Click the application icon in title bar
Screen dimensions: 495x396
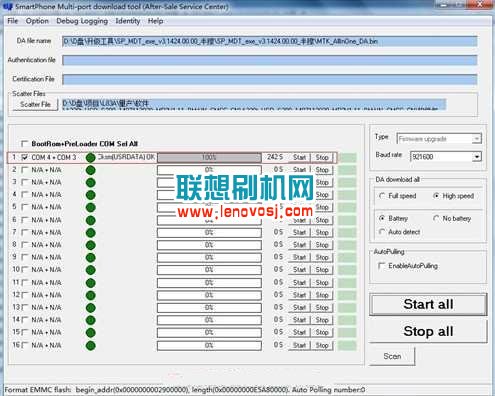click(x=8, y=6)
